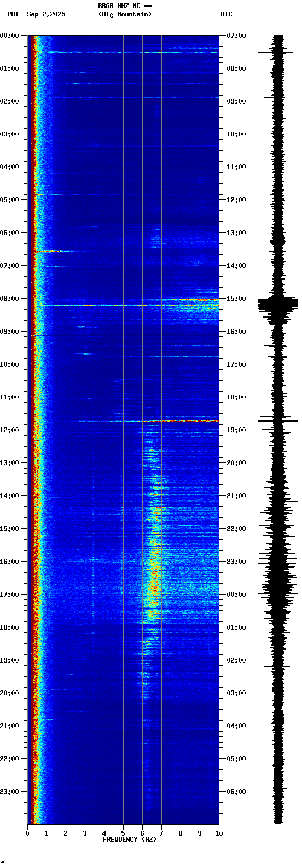
Task: Click the 6-7 Hz energy band near 16:30 PDT
Action: tap(154, 578)
